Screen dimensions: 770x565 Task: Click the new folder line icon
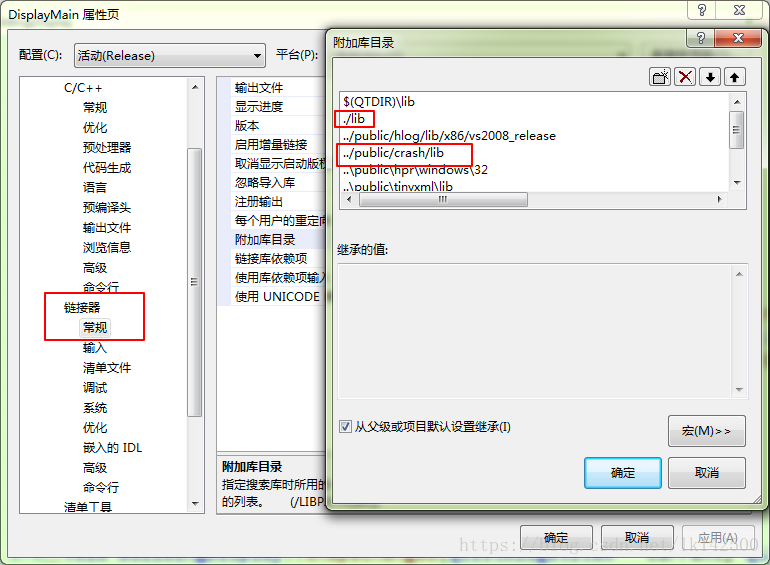660,77
